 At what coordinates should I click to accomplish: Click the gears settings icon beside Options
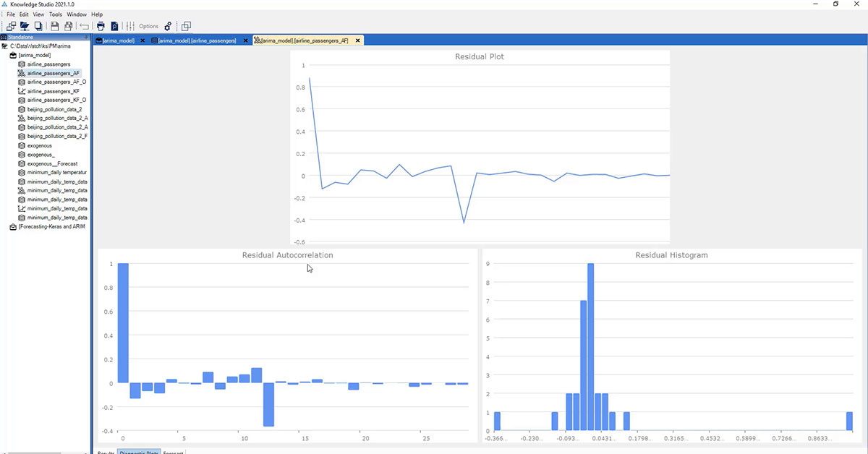[x=168, y=26]
